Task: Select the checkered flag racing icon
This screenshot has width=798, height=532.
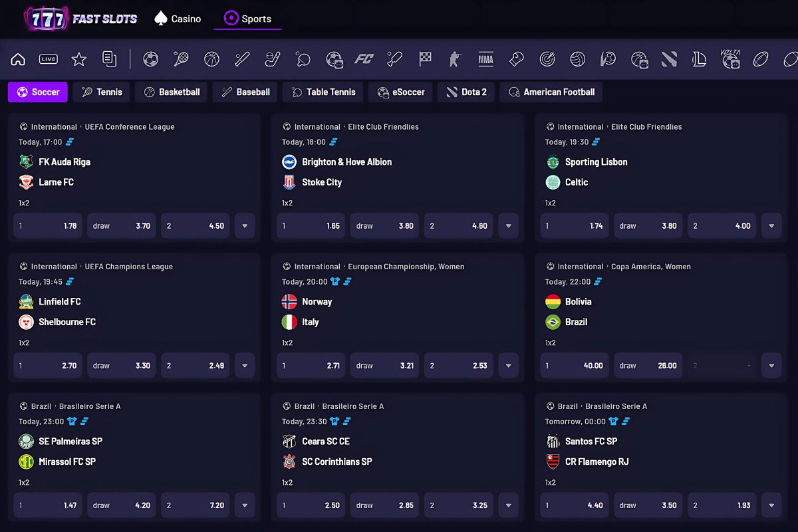Action: click(x=425, y=59)
